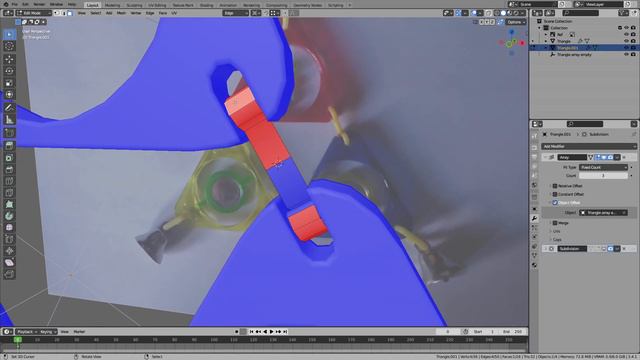Disable the Object Offset checkbox
Image resolution: width=640 pixels, height=360 pixels.
pos(555,202)
